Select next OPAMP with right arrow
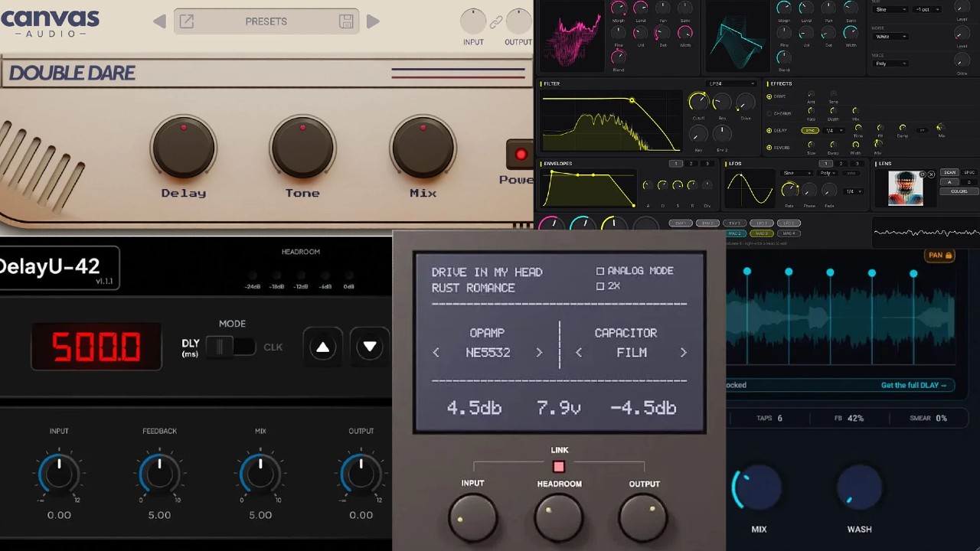This screenshot has width=980, height=551. click(x=538, y=353)
